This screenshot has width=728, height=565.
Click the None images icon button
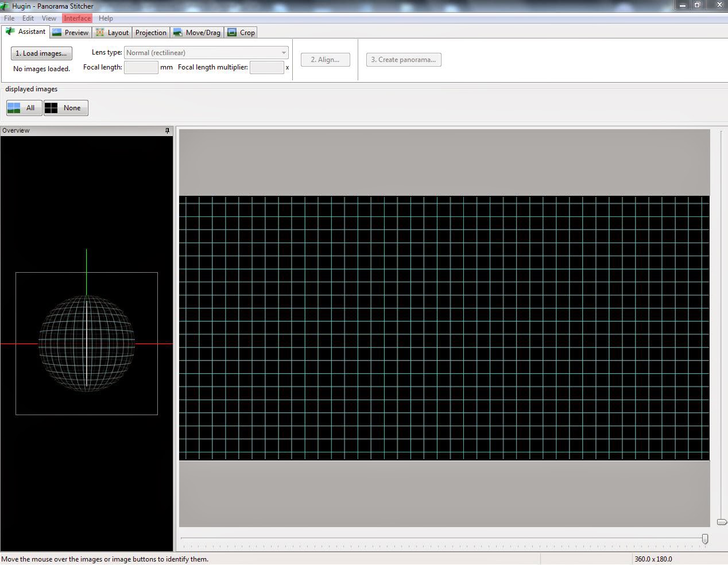pyautogui.click(x=51, y=107)
